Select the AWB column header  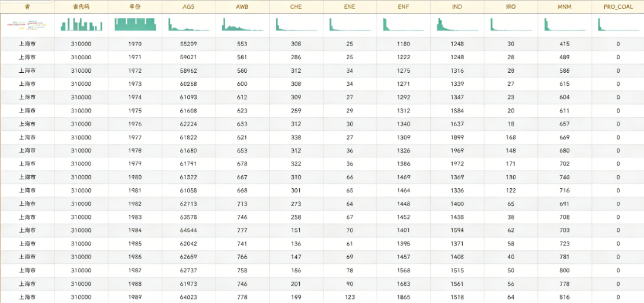pos(242,7)
